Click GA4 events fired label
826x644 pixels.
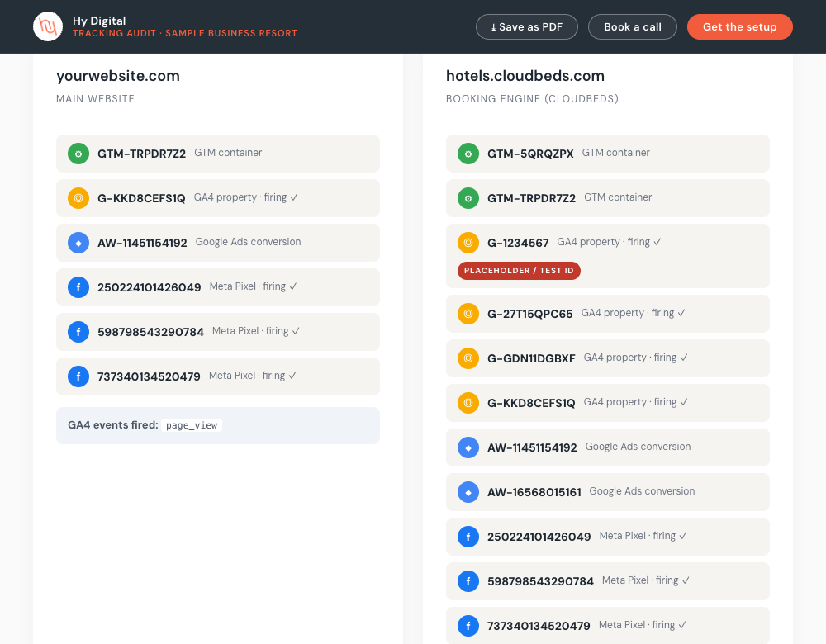112,425
